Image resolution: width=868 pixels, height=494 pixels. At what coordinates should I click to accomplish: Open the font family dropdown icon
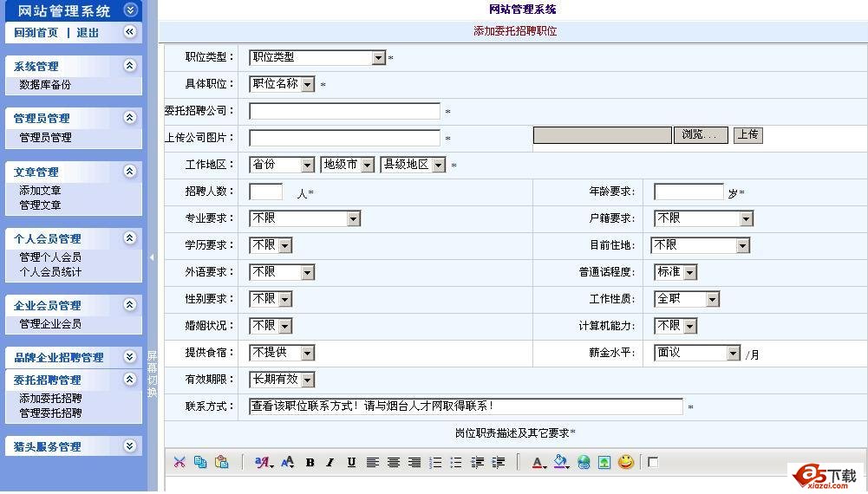(264, 462)
